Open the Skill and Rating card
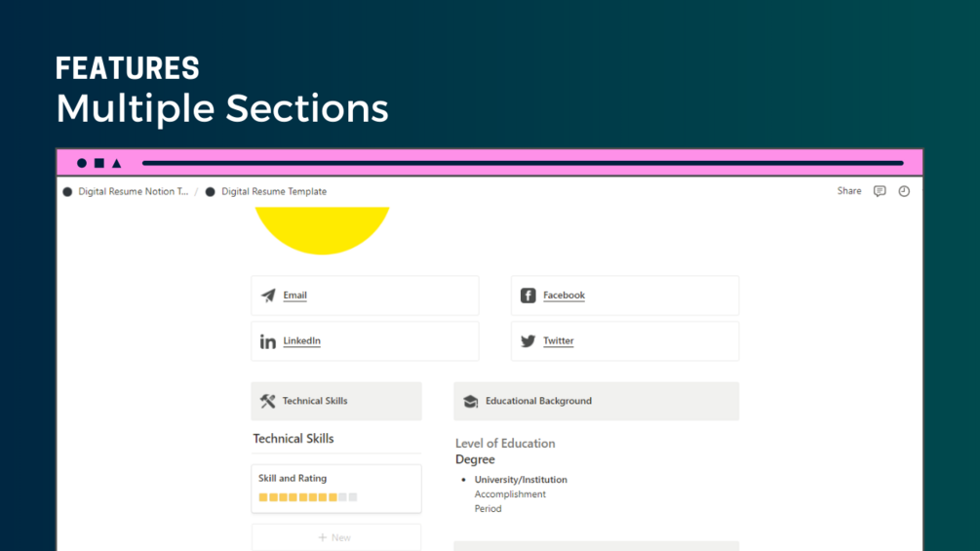 pyautogui.click(x=335, y=479)
